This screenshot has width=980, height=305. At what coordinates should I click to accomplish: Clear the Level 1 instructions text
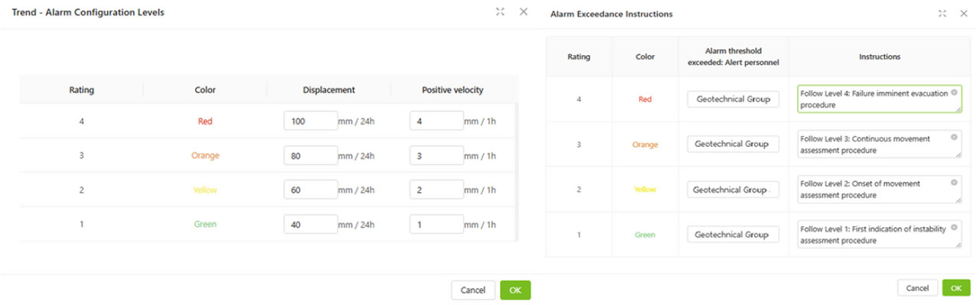click(954, 228)
